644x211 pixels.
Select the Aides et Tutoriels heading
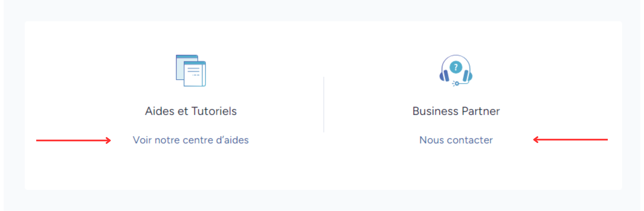(191, 111)
